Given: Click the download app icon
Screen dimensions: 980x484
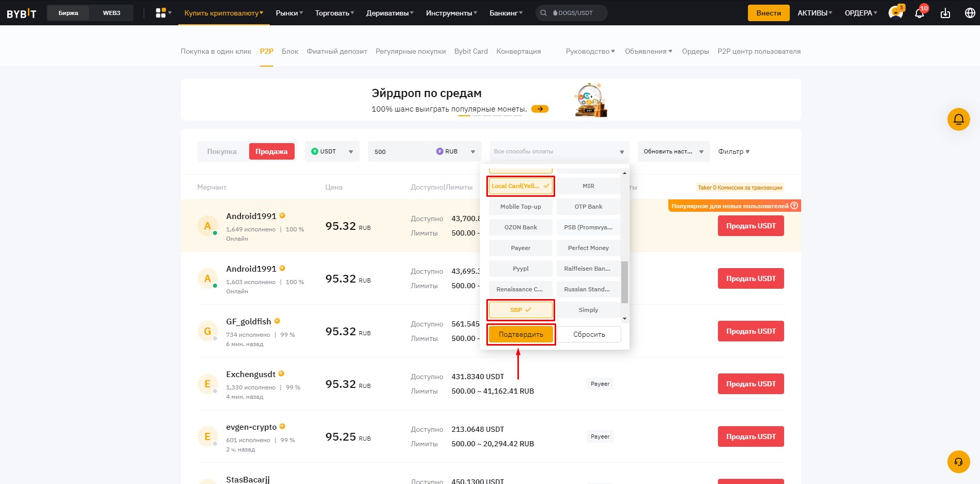Looking at the screenshot, I should 945,13.
